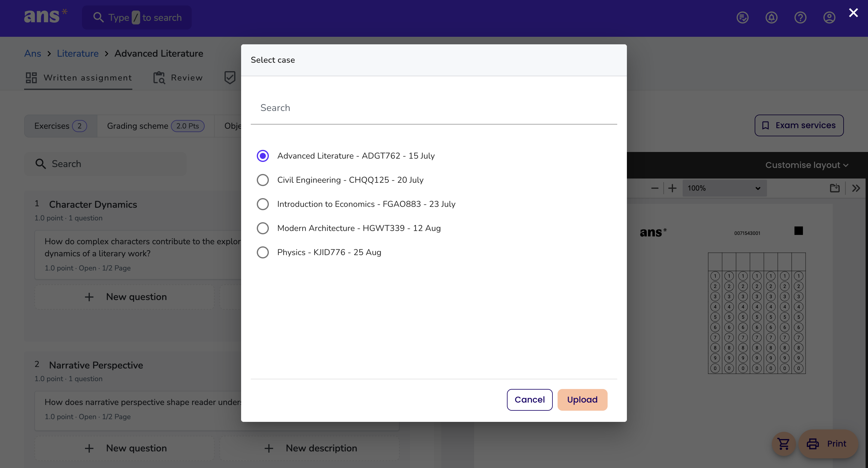Select Introduction to Economics - FGAO883 radio
Image resolution: width=868 pixels, height=468 pixels.
click(x=263, y=204)
